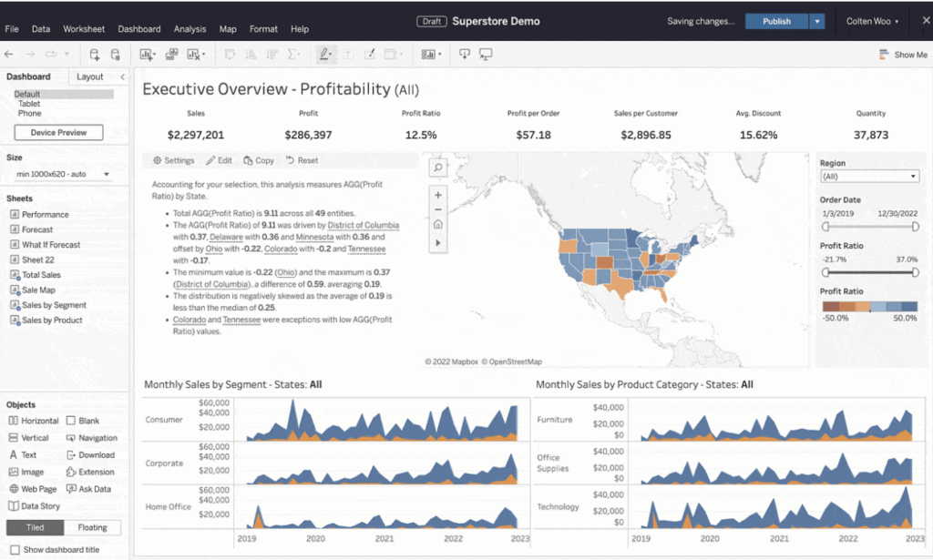
Task: Switch layout mode to Floating
Action: (92, 527)
